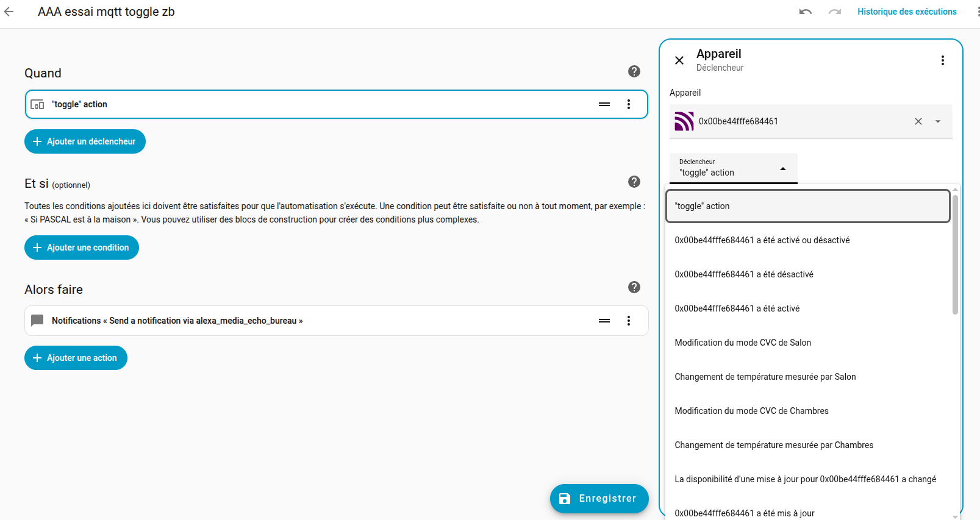Clear the selected device 0x00be44fffe684461
Image resolution: width=980 pixels, height=520 pixels.
click(918, 121)
